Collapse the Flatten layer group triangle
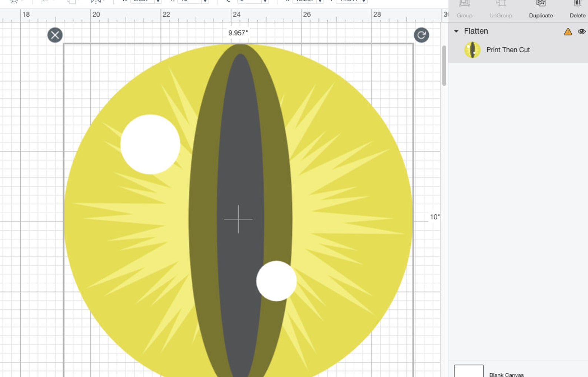The width and height of the screenshot is (588, 377). click(x=456, y=32)
